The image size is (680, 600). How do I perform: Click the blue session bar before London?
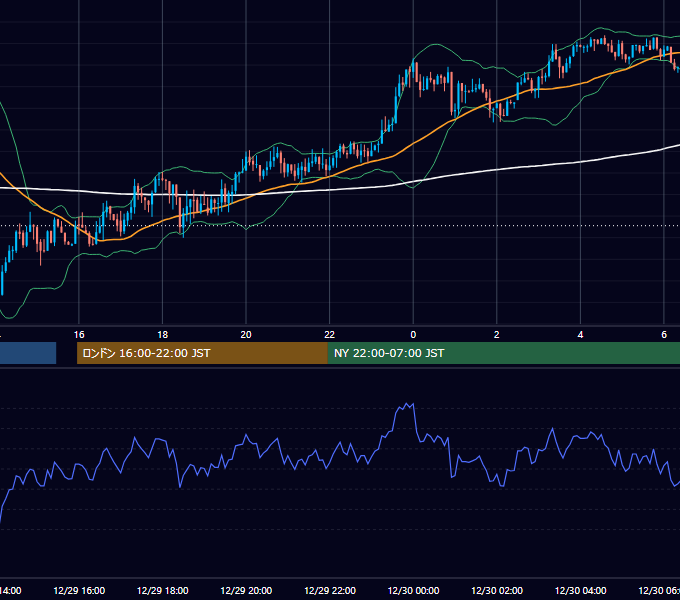pos(28,353)
